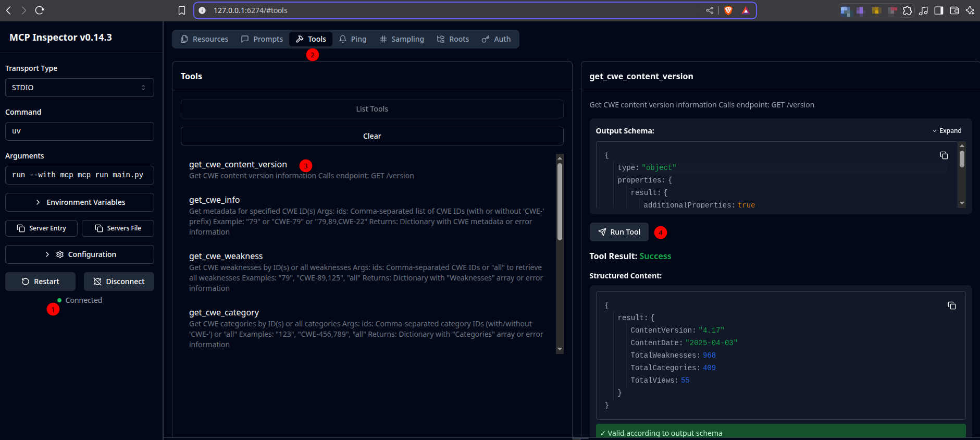This screenshot has height=440, width=980.
Task: Expand the Configuration section
Action: pos(80,254)
